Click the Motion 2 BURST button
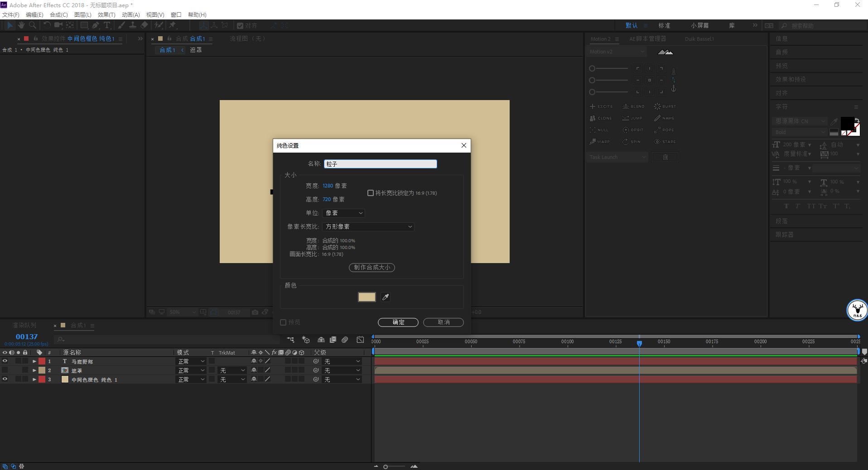The image size is (868, 470). (665, 106)
